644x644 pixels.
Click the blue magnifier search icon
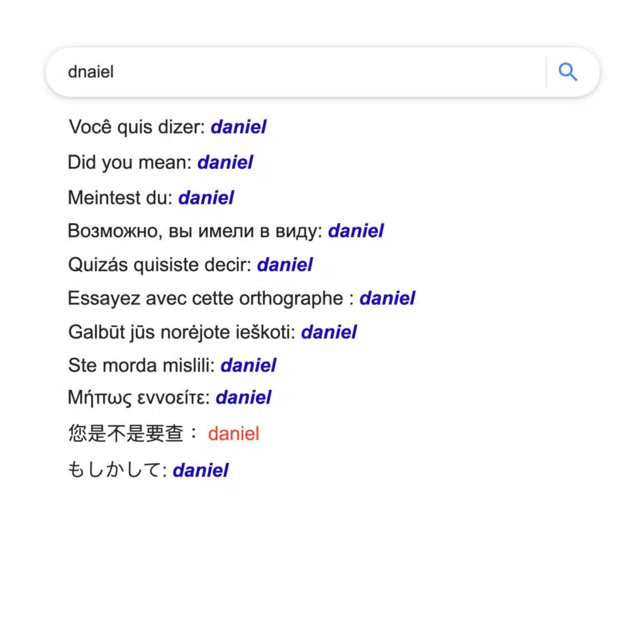click(x=567, y=72)
